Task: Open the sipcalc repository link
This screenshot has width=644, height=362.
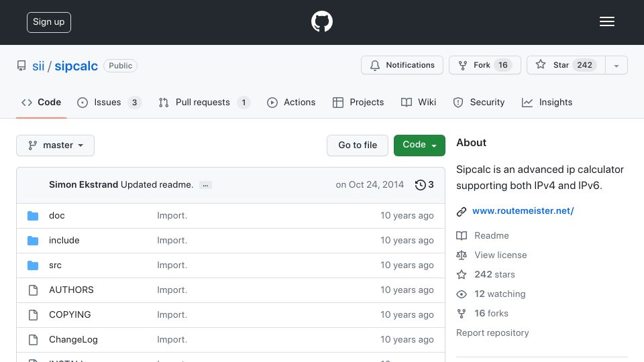Action: coord(76,66)
